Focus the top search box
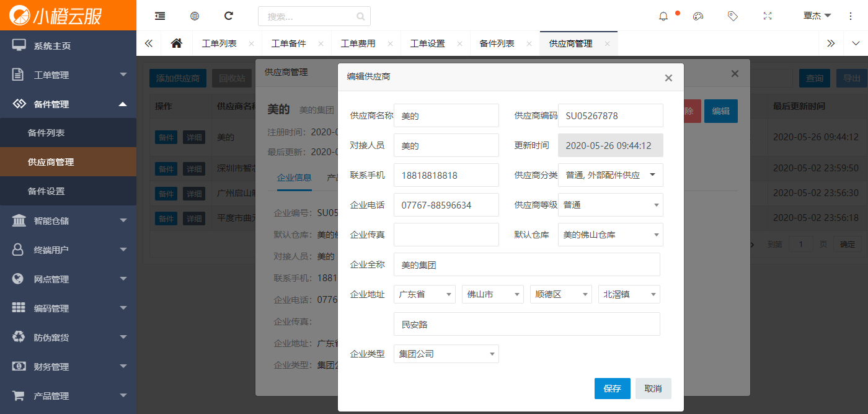This screenshot has height=414, width=868. (x=314, y=16)
